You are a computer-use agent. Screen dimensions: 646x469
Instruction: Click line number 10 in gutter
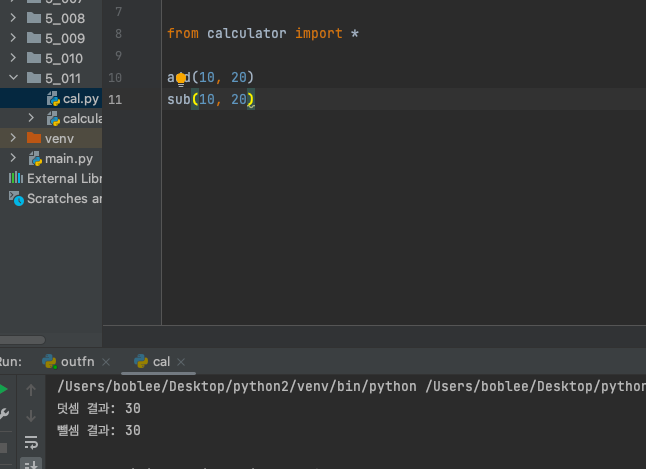click(x=115, y=77)
